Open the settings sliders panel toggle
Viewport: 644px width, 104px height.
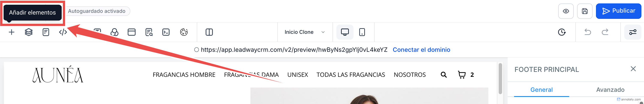[633, 32]
